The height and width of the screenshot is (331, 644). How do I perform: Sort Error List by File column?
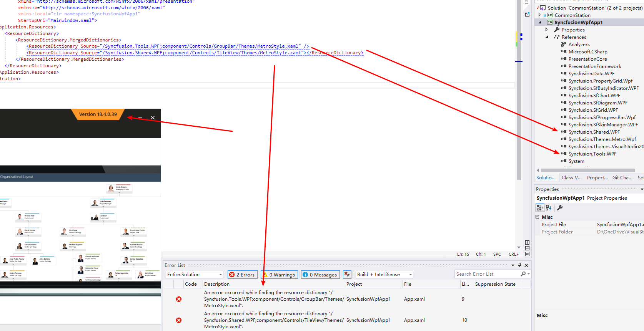pyautogui.click(x=431, y=284)
